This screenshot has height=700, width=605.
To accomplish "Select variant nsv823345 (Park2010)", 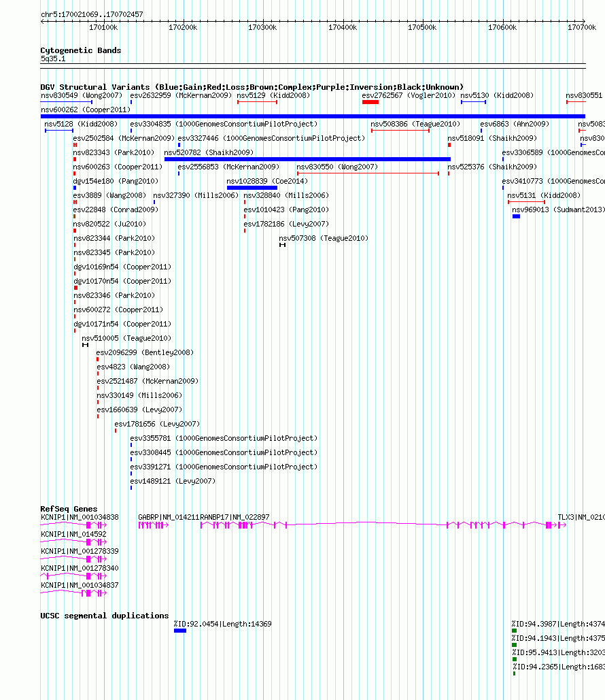I will (x=114, y=252).
